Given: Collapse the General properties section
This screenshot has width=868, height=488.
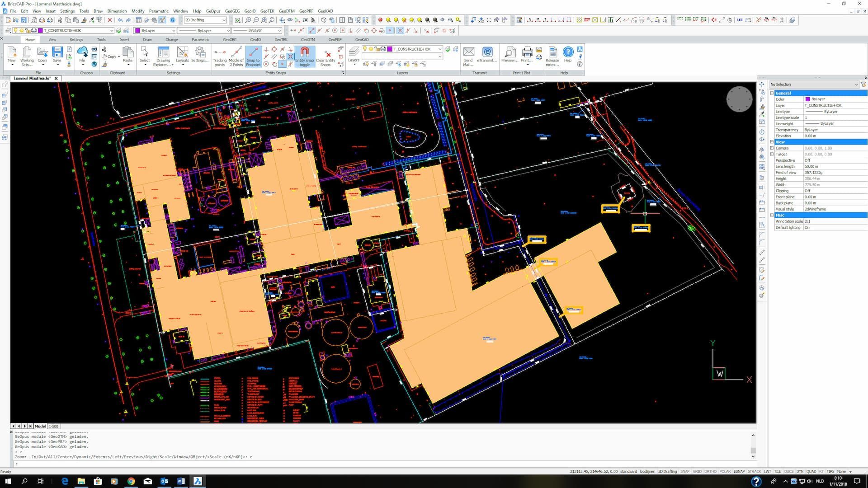Looking at the screenshot, I should click(x=772, y=93).
